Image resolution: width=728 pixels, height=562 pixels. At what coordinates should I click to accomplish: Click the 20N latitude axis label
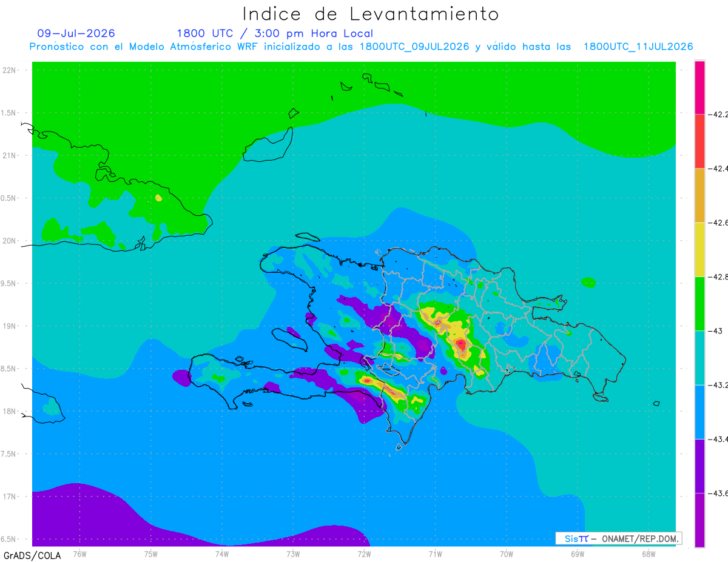pyautogui.click(x=10, y=241)
